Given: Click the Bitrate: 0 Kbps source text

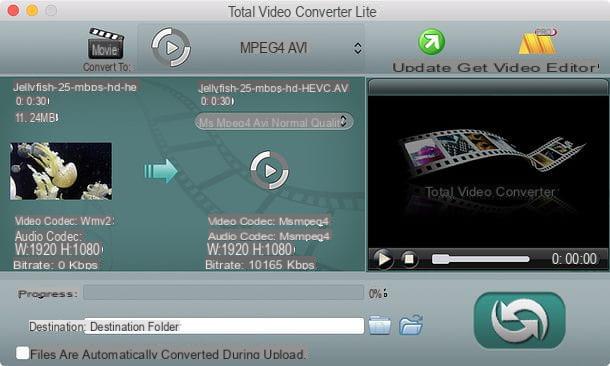Looking at the screenshot, I should [55, 265].
